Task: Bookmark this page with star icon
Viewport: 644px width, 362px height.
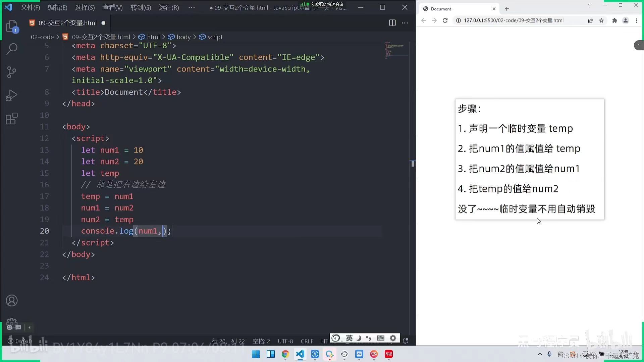Action: (x=601, y=20)
